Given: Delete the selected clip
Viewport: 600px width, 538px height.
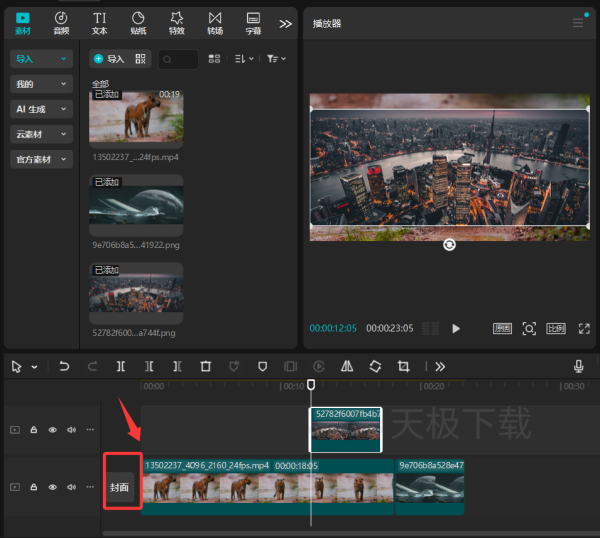Looking at the screenshot, I should tap(205, 367).
